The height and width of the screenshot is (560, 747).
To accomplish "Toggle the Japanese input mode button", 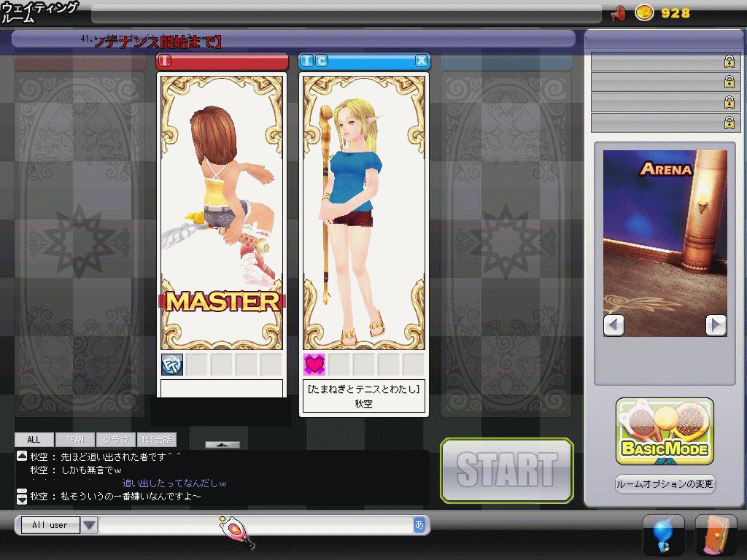I will point(419,525).
